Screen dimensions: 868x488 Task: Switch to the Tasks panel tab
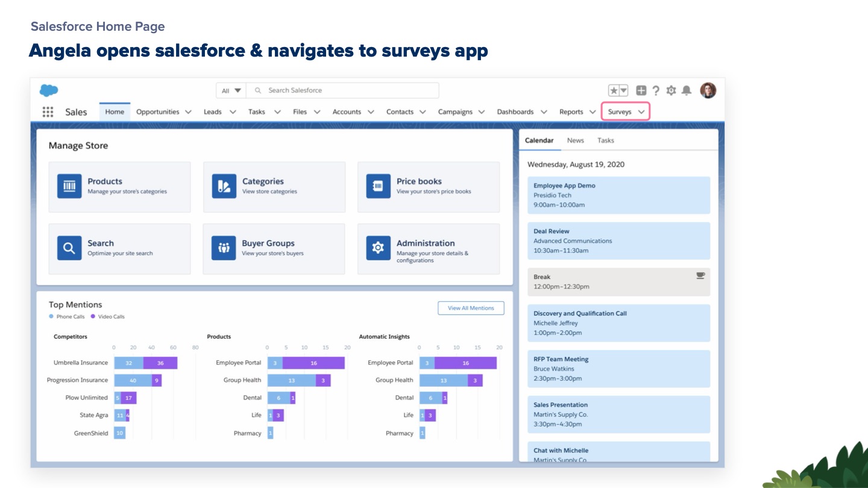coord(606,140)
